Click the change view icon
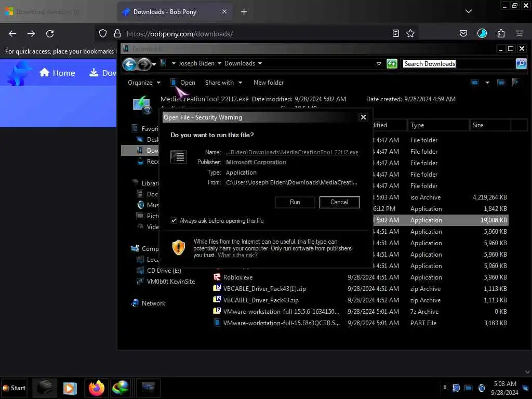532x399 pixels. click(474, 83)
